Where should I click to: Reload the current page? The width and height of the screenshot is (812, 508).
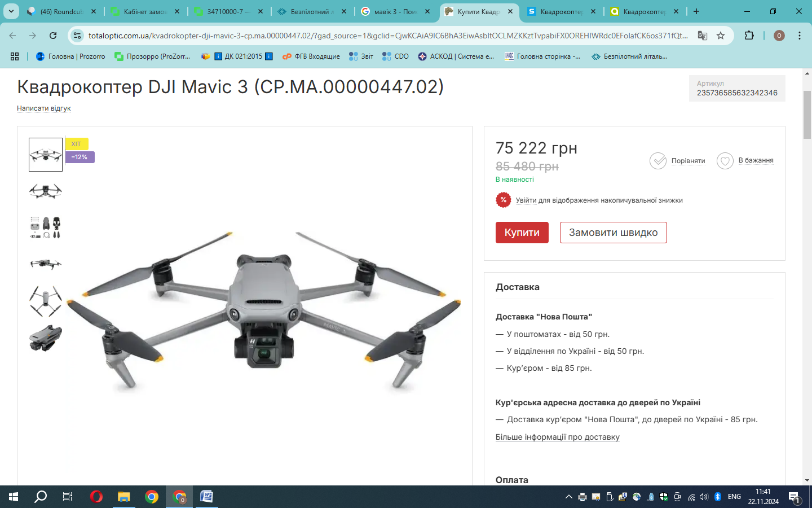53,36
